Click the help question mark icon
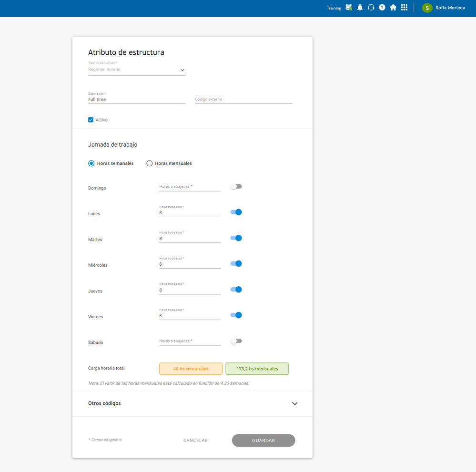This screenshot has width=476, height=472. tap(382, 8)
